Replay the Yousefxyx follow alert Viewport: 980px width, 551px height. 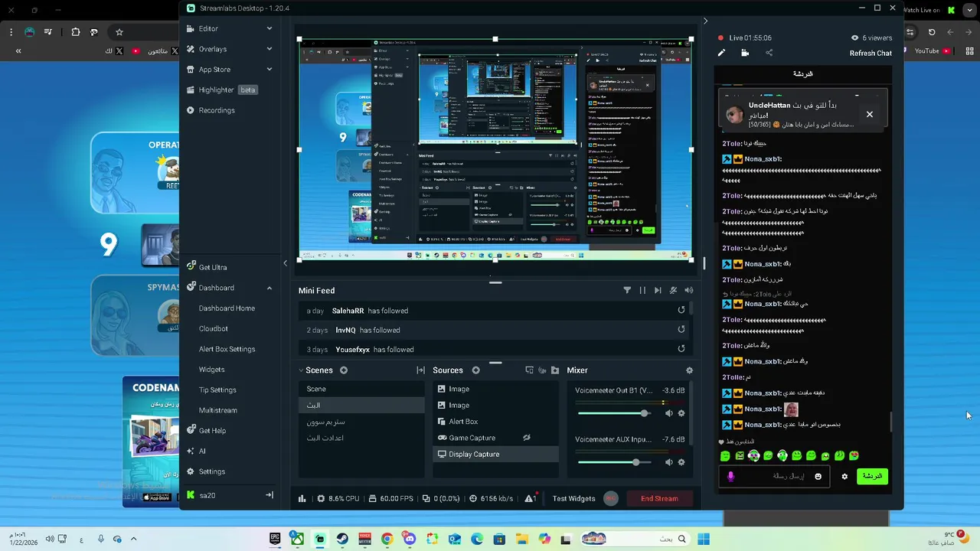[x=681, y=349]
